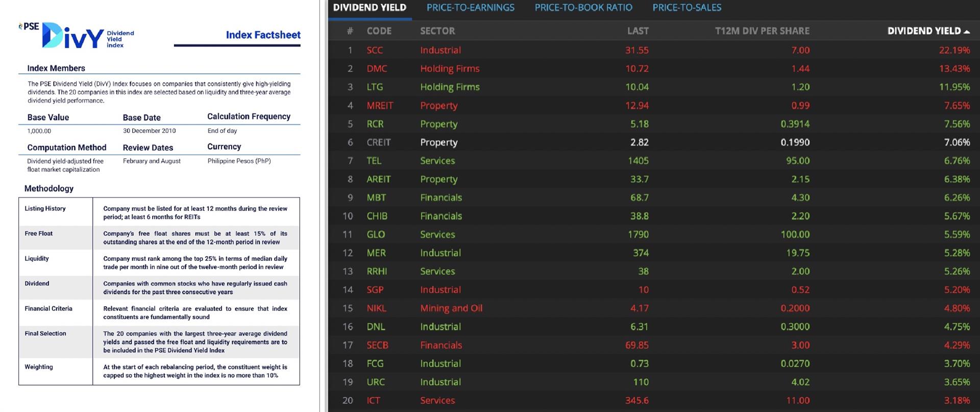
Task: Click the sort arrow beside Dividend Yield
Action: pyautogui.click(x=966, y=31)
